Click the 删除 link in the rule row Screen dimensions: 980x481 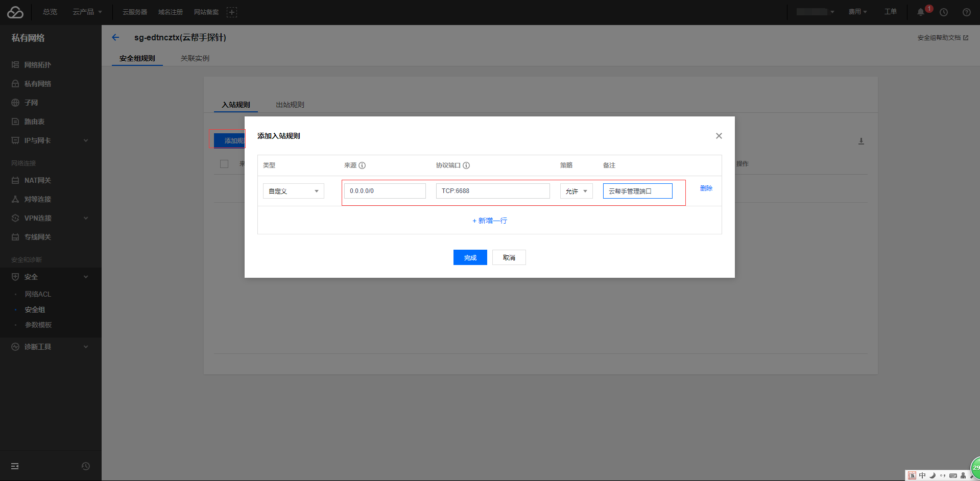tap(706, 188)
